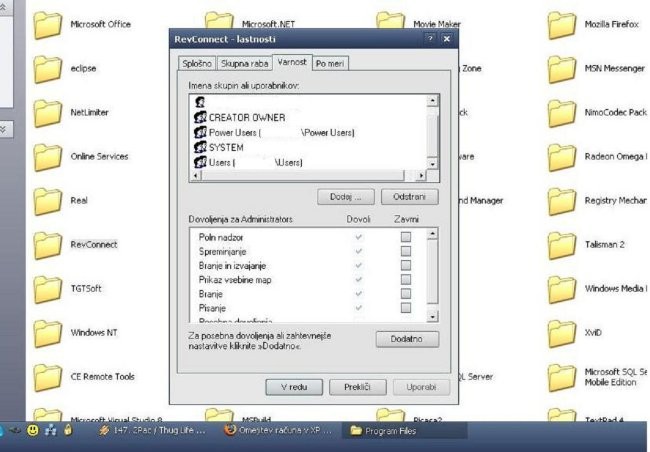
Task: Open the Registry Mechanic folder icon
Action: pos(562,201)
